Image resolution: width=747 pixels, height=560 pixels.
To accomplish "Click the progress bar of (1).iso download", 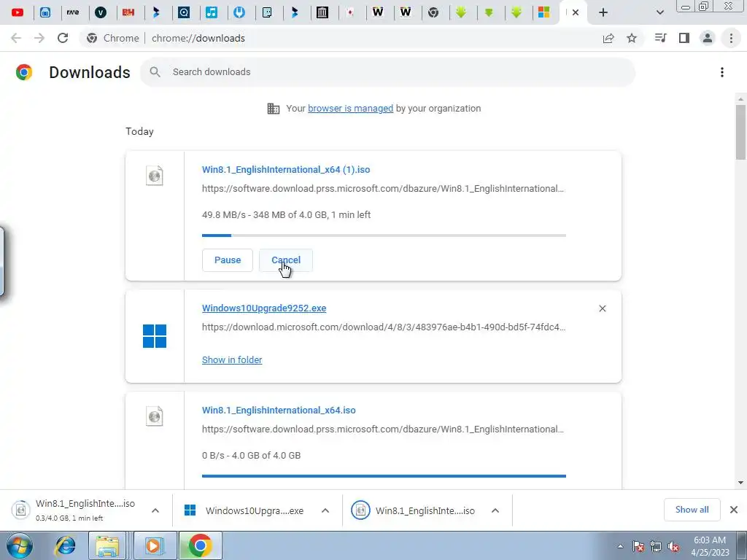I will [x=384, y=236].
